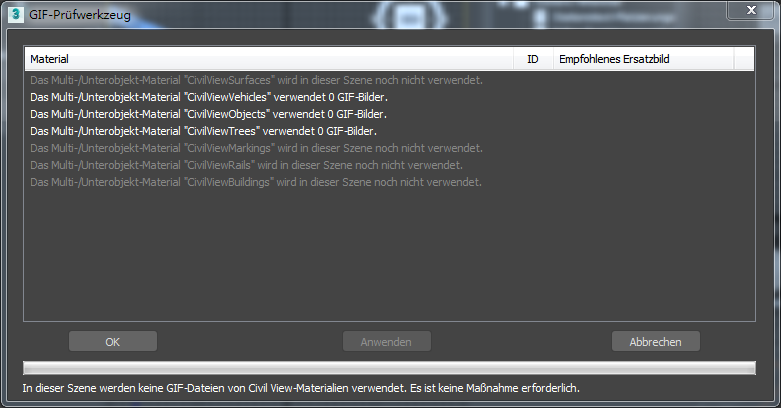Click the 3ds Max app icon in title bar
Screen dimensions: 781x408
(x=16, y=14)
